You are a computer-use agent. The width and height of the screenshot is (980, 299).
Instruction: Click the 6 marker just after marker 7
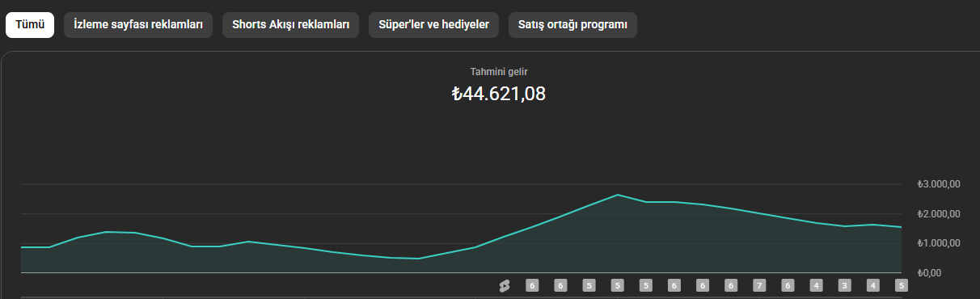pyautogui.click(x=788, y=285)
